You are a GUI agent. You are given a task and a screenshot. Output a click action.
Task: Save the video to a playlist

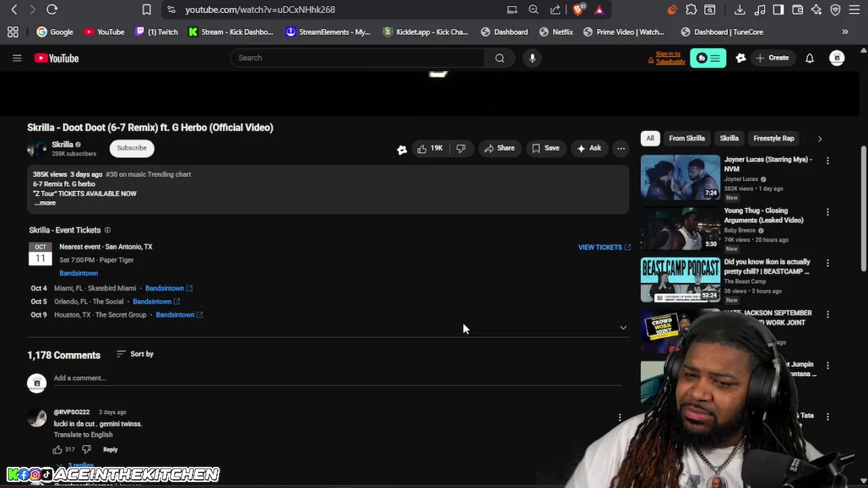coord(546,148)
